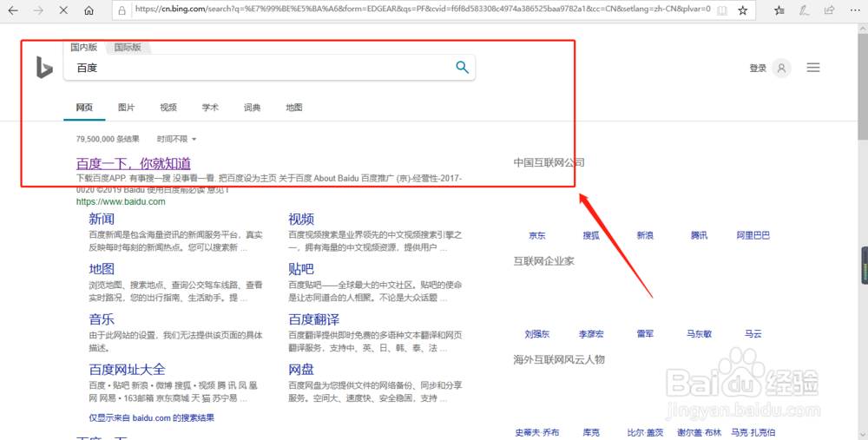This screenshot has height=440, width=868.
Task: Stop page loading with the X button
Action: [63, 10]
